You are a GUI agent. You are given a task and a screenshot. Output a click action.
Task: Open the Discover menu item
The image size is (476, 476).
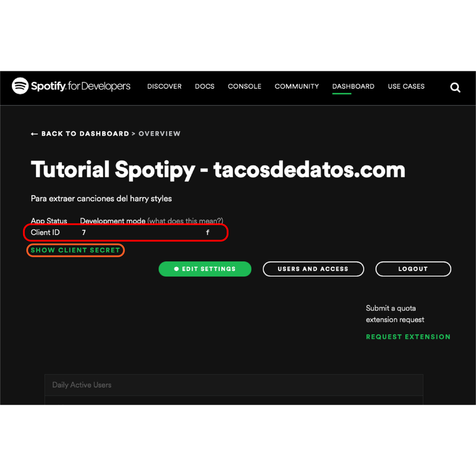click(164, 87)
